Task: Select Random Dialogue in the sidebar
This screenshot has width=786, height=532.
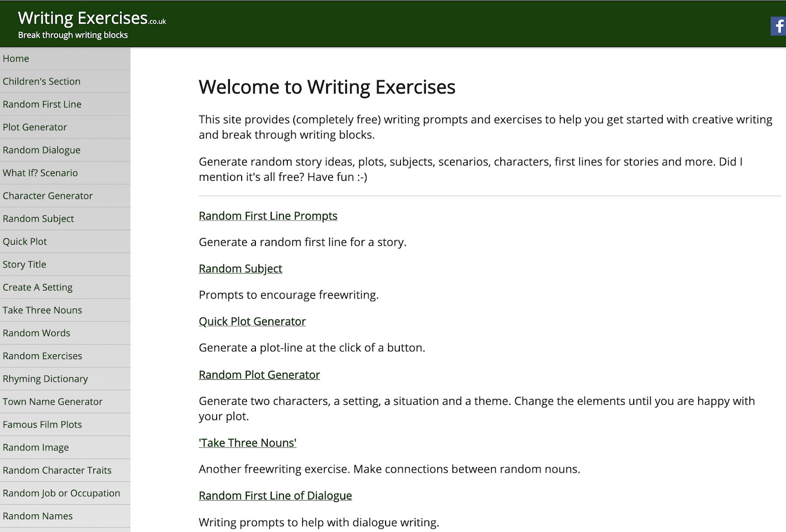Action: pyautogui.click(x=42, y=150)
